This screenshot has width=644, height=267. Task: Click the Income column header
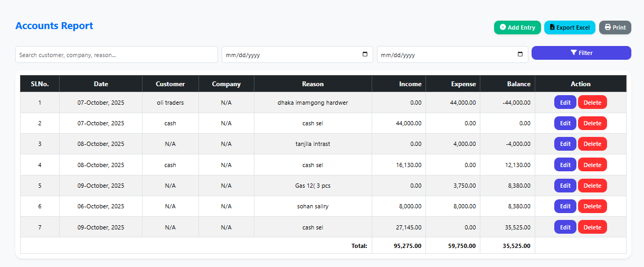coord(410,84)
